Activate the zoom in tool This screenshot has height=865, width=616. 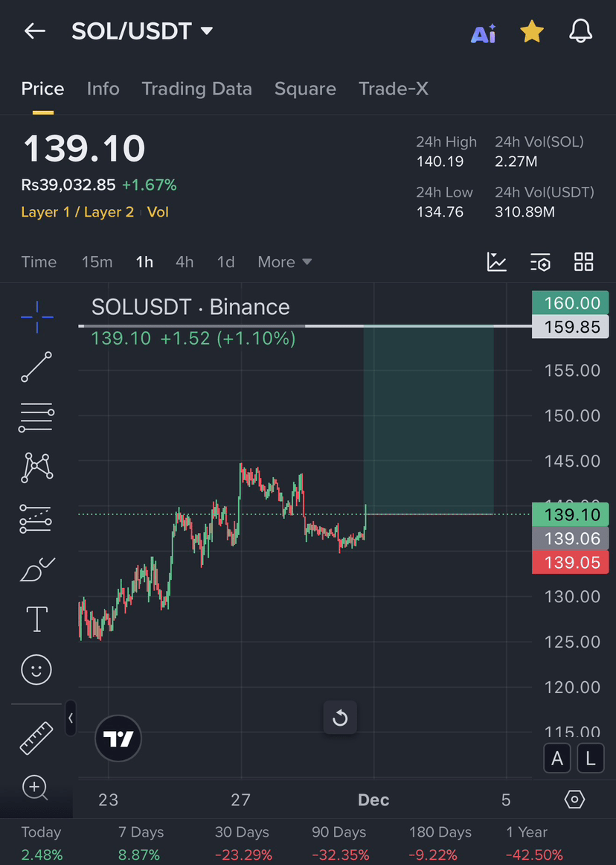point(35,788)
